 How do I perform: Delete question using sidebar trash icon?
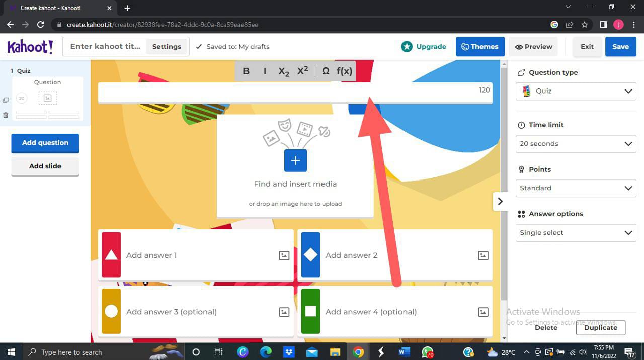6,115
